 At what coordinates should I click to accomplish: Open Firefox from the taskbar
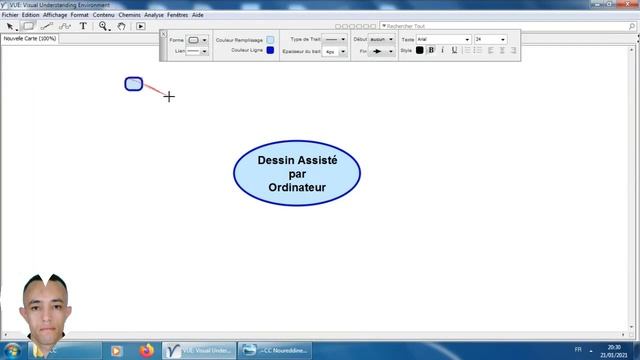147,351
